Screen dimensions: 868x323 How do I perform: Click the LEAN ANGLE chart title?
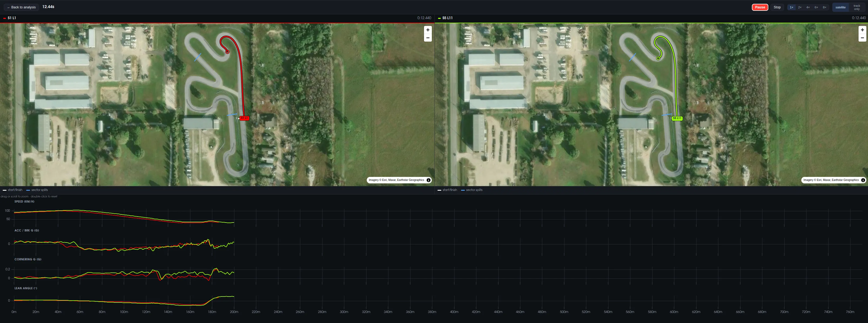(x=26, y=288)
